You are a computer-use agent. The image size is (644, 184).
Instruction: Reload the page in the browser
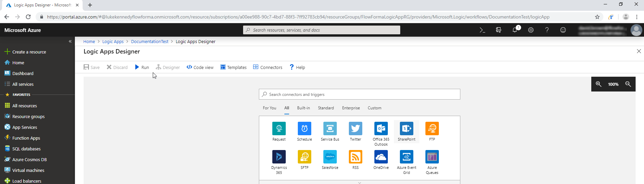click(x=28, y=17)
